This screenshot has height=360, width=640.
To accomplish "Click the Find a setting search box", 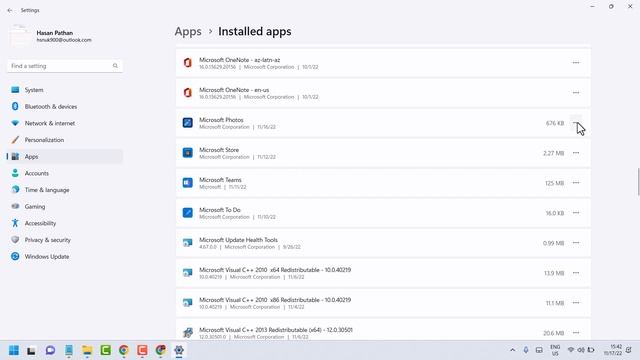I will point(64,66).
